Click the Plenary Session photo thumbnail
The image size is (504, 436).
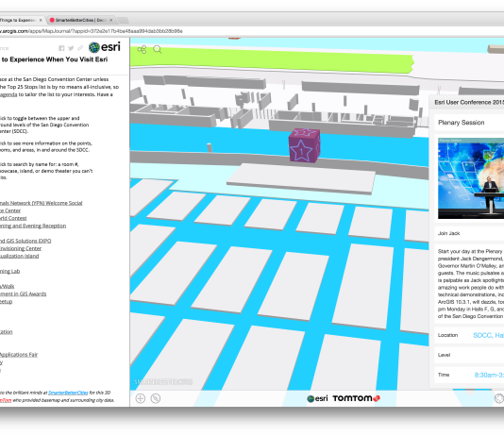click(x=471, y=178)
